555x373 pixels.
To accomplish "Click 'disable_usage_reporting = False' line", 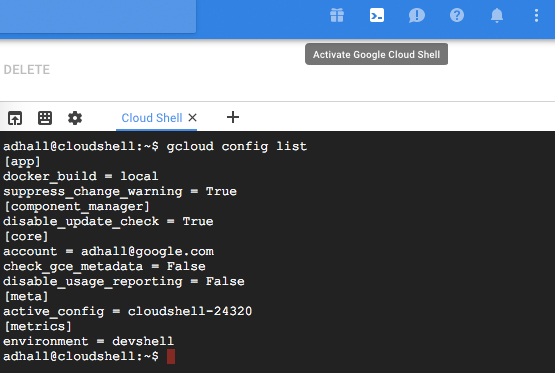I will click(x=124, y=282).
